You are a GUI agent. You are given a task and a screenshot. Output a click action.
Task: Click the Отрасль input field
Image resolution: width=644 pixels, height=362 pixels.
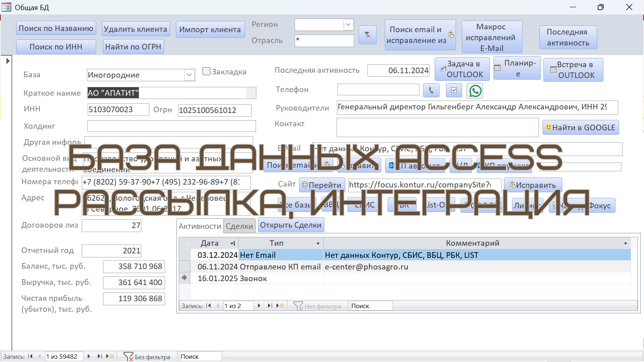pyautogui.click(x=324, y=41)
